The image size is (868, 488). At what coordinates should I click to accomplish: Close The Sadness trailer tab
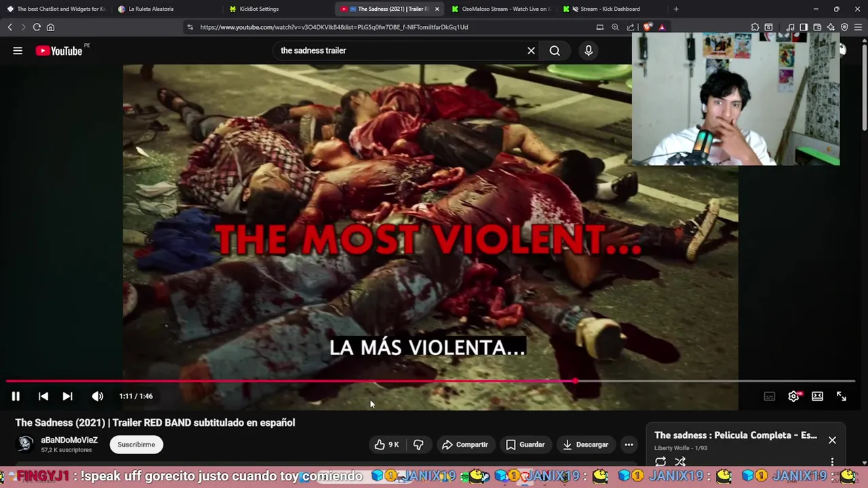pyautogui.click(x=437, y=9)
